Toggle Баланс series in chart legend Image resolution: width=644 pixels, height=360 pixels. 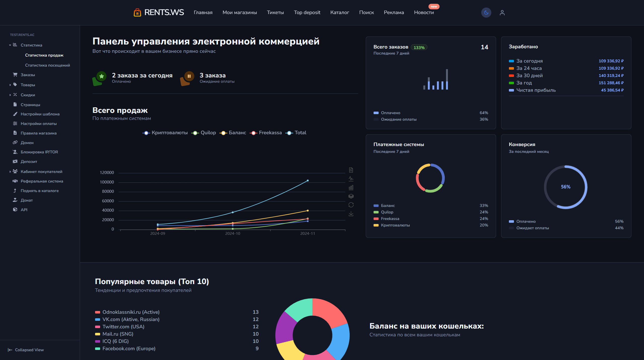(233, 133)
